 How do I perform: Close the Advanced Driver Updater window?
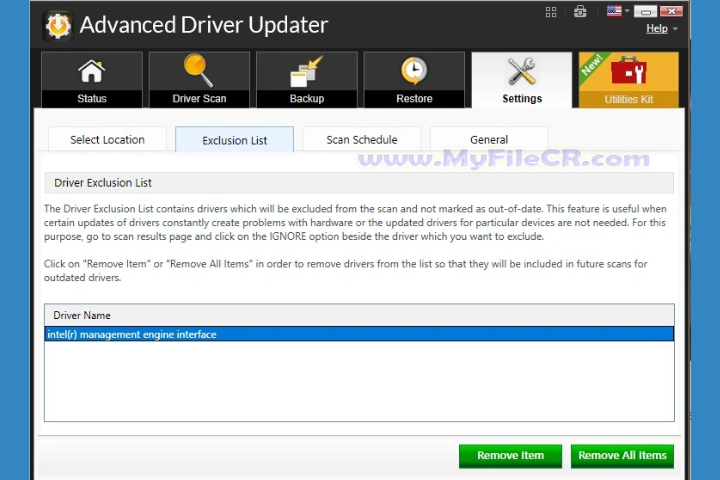point(671,11)
